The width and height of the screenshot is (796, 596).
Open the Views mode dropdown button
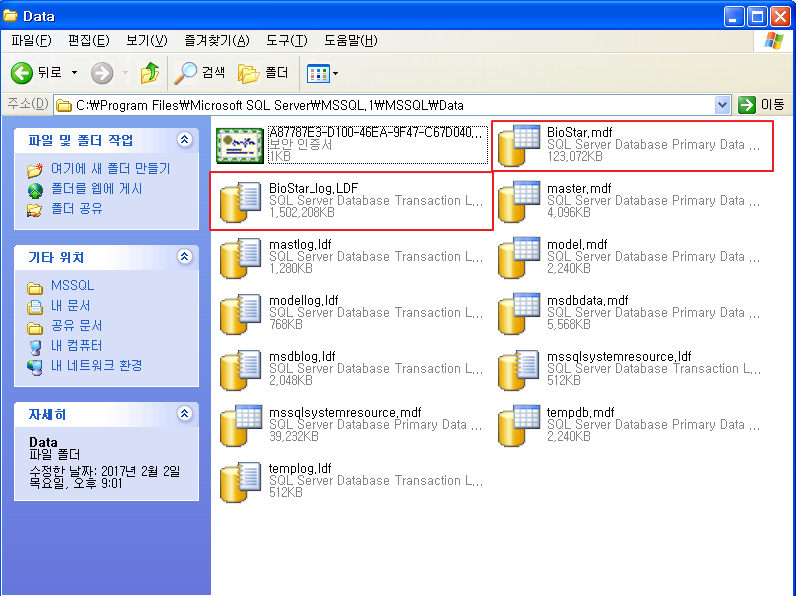tap(322, 74)
